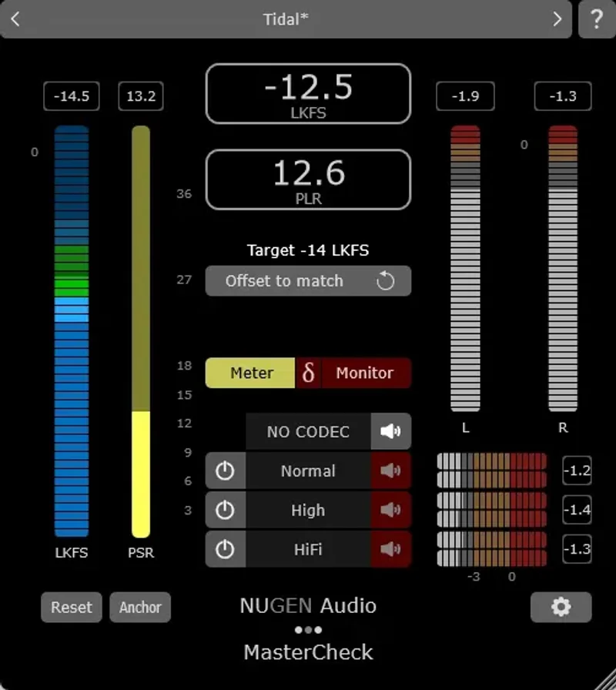
Task: Click the 12.6 PLR readout
Action: click(308, 179)
